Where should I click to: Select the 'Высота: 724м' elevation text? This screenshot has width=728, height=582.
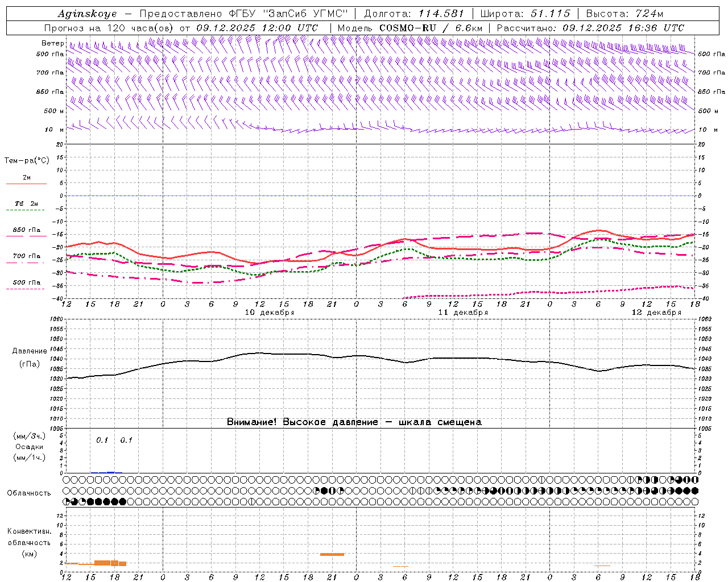click(x=624, y=14)
